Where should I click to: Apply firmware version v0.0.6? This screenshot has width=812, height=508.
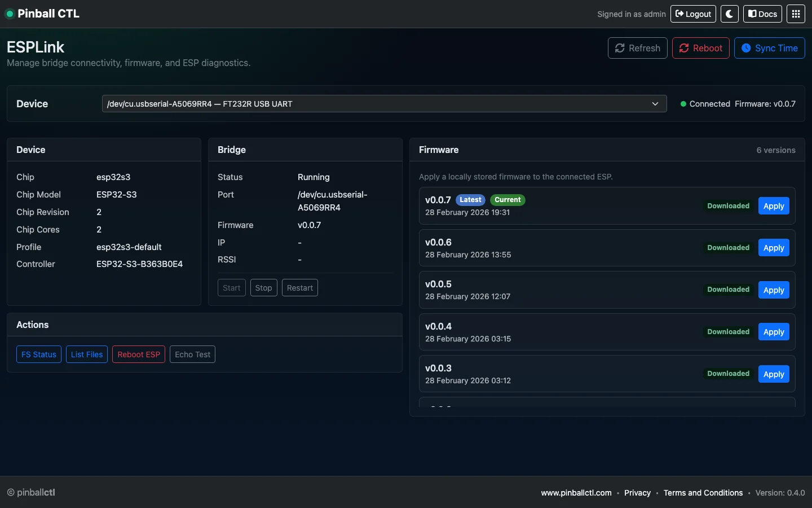tap(773, 248)
